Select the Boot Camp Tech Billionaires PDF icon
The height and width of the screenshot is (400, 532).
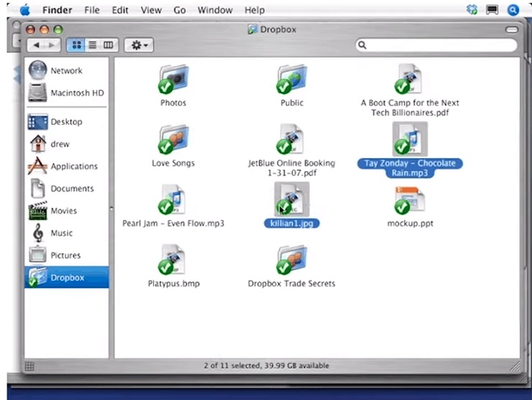pyautogui.click(x=410, y=79)
